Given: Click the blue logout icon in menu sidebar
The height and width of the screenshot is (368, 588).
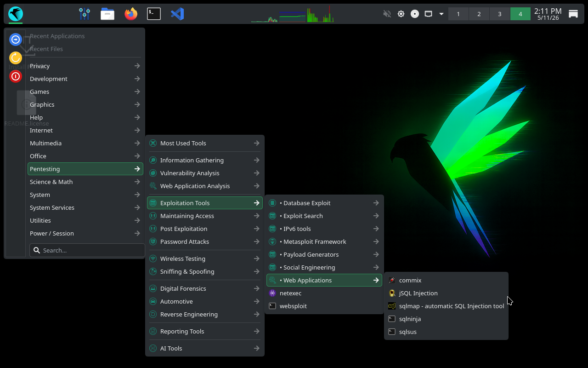Looking at the screenshot, I should (x=16, y=40).
